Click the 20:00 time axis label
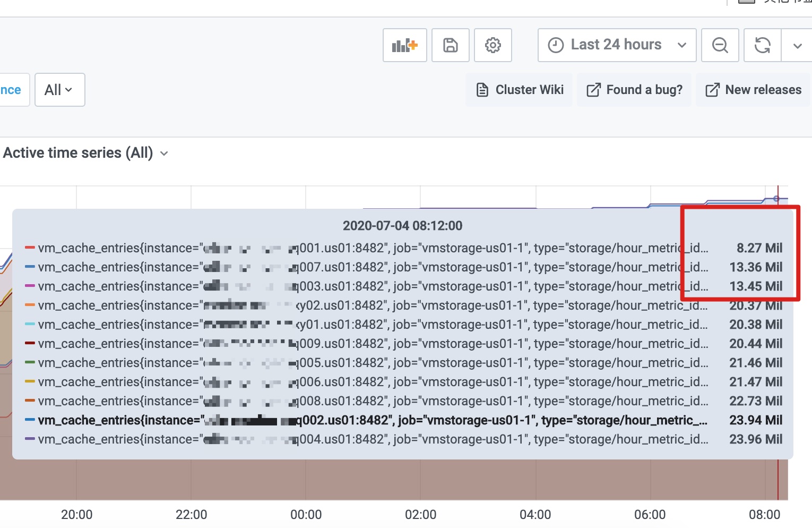This screenshot has height=528, width=812. 77,515
